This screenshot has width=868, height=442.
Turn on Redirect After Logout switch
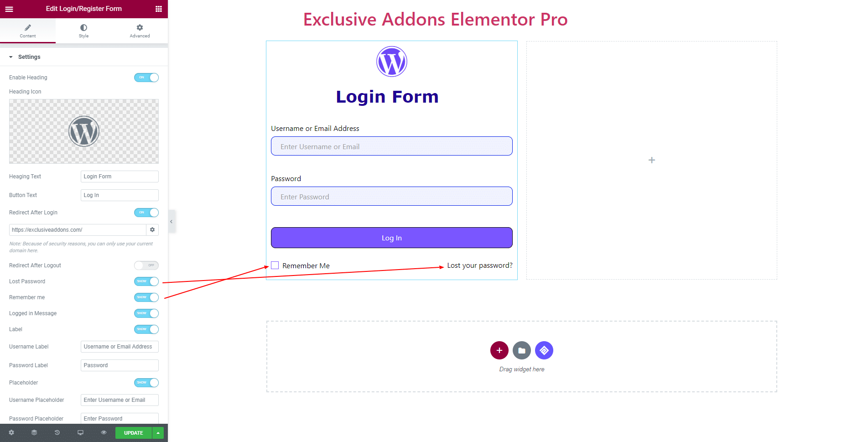pos(146,265)
